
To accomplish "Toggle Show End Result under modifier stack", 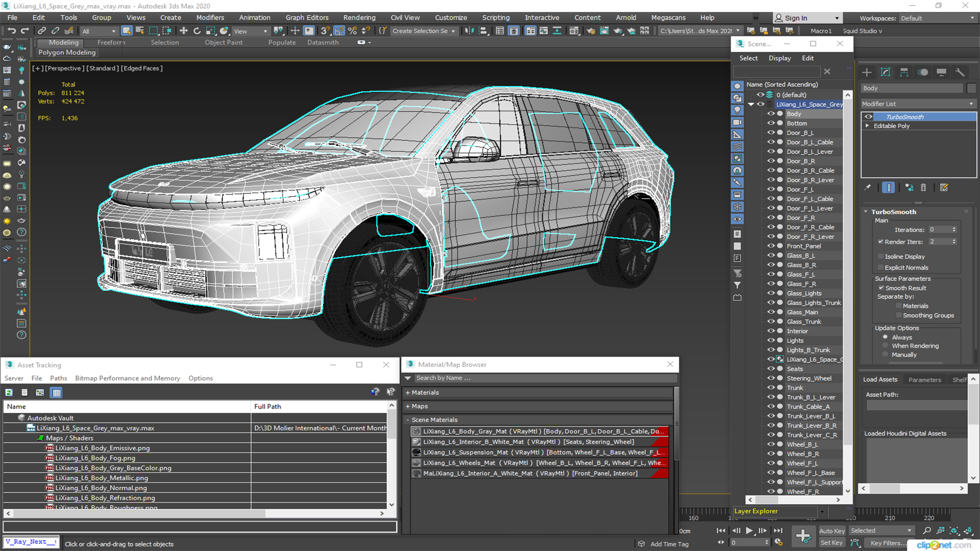I will pyautogui.click(x=889, y=188).
